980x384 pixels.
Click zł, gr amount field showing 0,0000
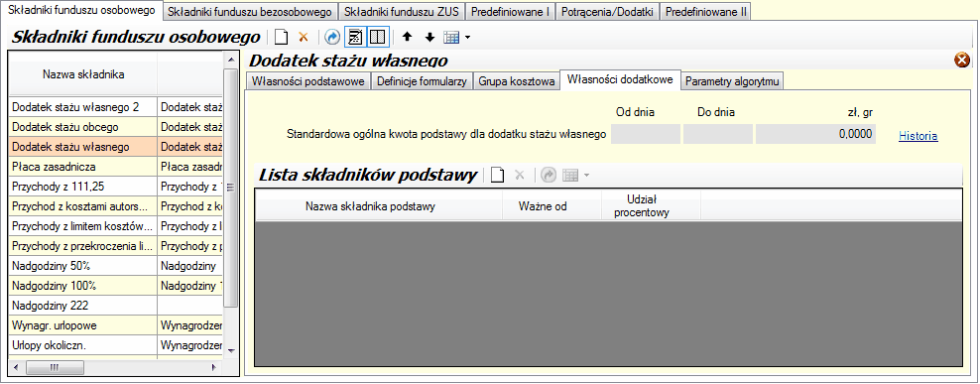tap(815, 135)
